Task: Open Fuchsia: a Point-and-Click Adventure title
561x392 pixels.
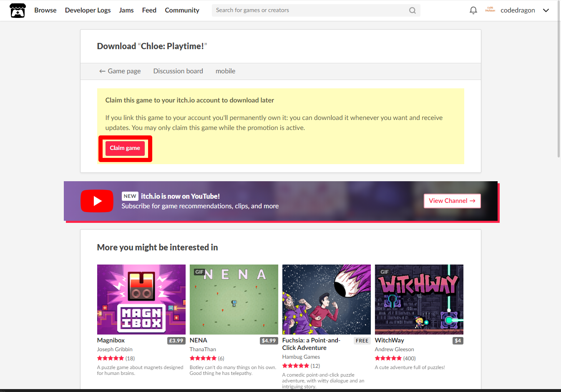Action: 311,344
